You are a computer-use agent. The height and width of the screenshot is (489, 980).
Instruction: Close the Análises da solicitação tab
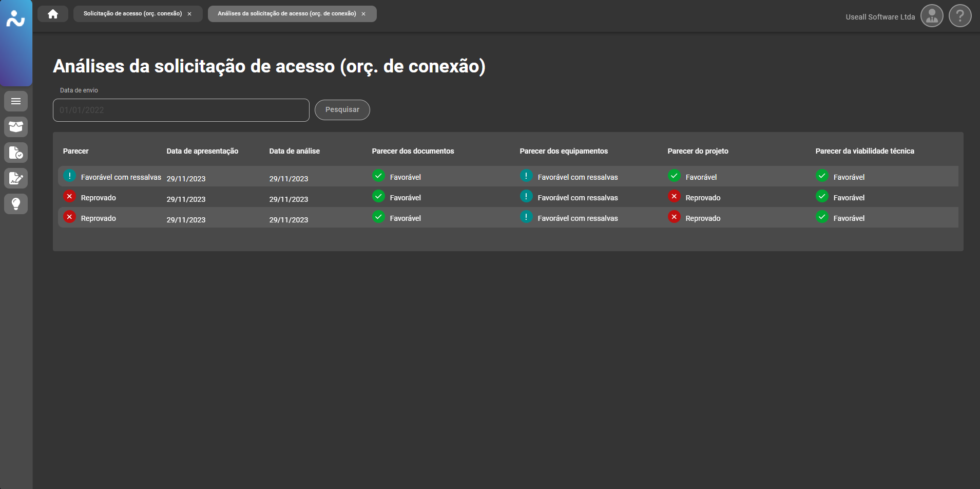[363, 14]
